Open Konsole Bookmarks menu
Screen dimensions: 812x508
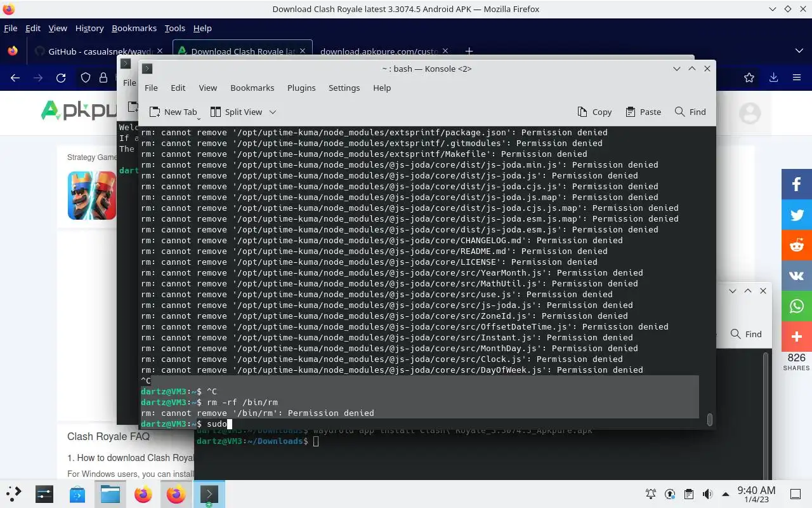[x=252, y=88]
